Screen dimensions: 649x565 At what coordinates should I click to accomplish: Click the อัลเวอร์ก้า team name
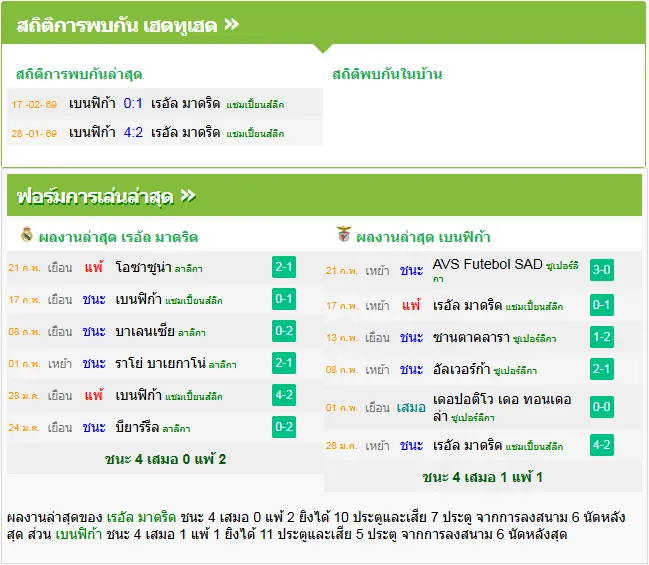click(x=462, y=369)
